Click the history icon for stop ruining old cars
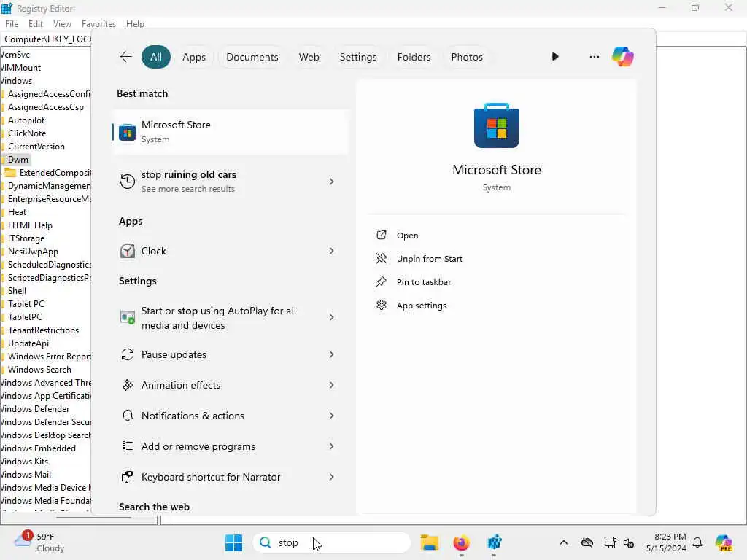747x560 pixels. [x=127, y=182]
